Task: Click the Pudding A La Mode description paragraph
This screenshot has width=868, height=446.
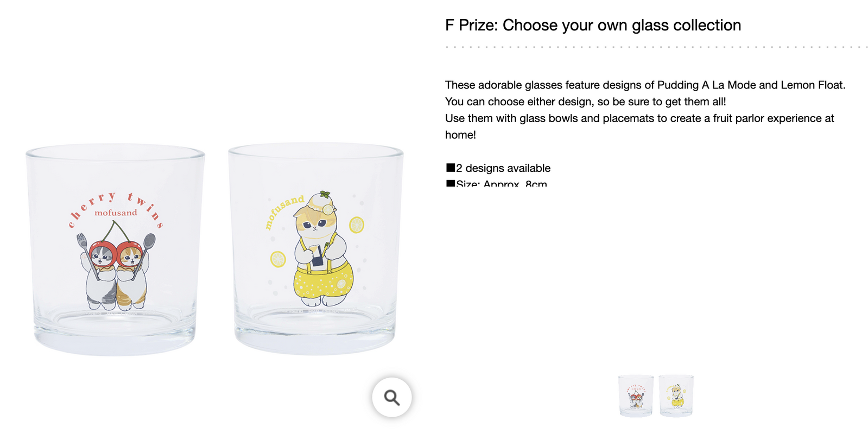Action: 645,110
